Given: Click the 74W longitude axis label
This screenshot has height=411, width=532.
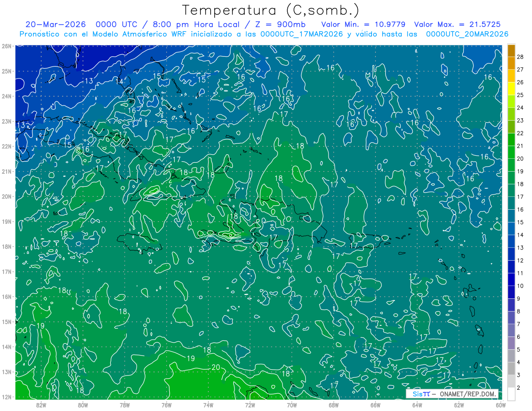Looking at the screenshot, I should point(208,405).
